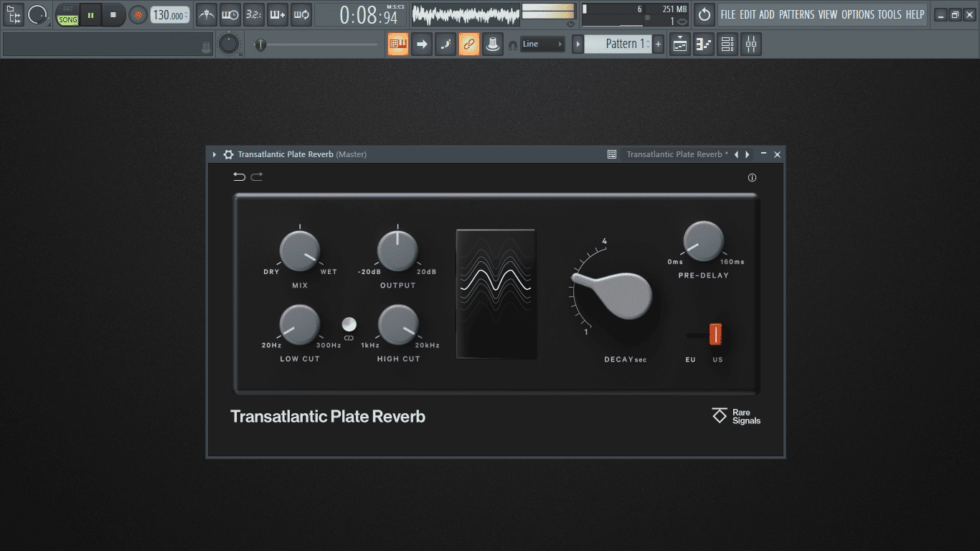Open plugin detailed settings gear icon
The image size is (980, 551).
tap(228, 154)
